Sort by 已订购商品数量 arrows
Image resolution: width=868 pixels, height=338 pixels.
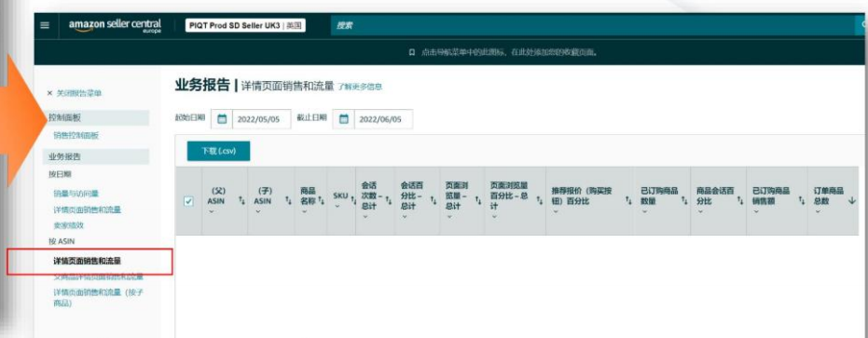[684, 201]
